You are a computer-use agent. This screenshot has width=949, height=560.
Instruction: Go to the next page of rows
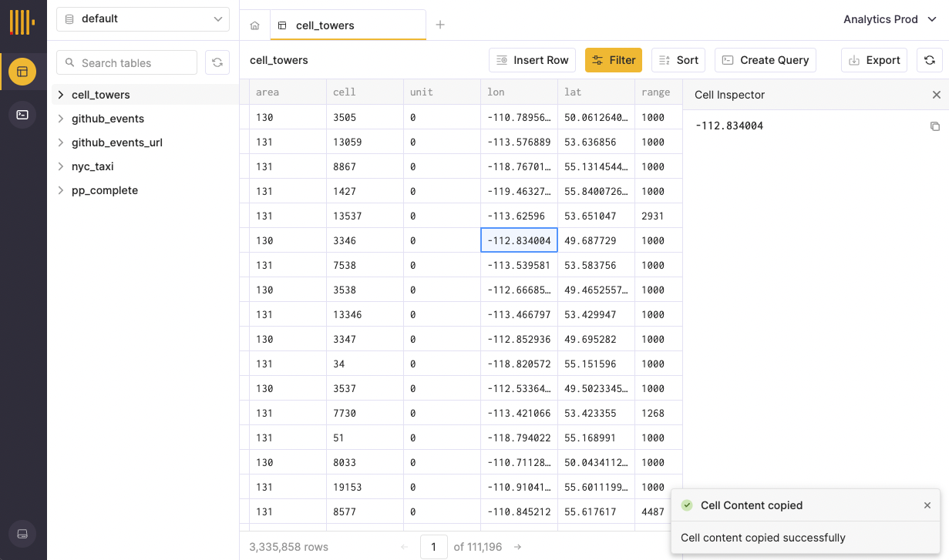(x=518, y=547)
